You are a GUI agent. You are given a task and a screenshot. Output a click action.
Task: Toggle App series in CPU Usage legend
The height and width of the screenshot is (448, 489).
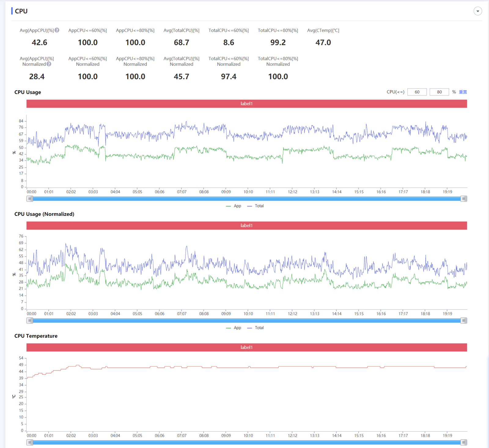tap(234, 206)
